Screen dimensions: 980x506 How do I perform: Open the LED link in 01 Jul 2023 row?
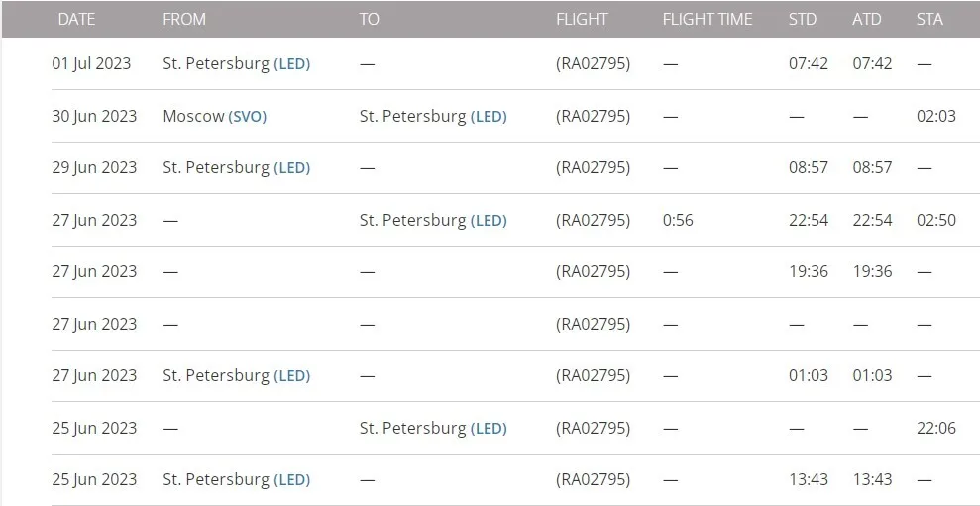click(292, 64)
